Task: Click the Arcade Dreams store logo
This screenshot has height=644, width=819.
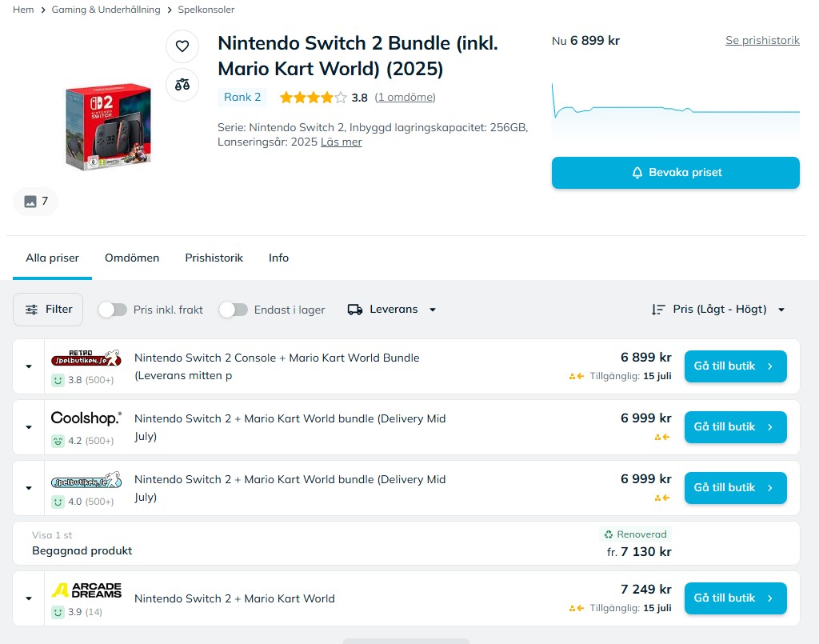Action: 86,590
